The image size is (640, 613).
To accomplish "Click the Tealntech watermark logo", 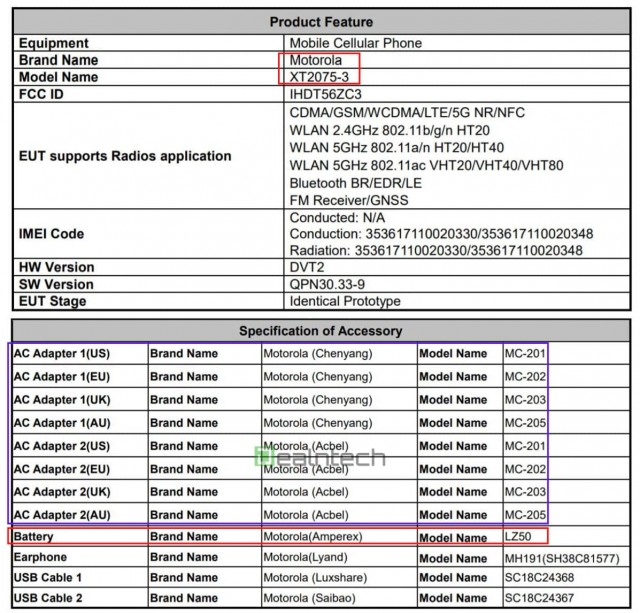I will pyautogui.click(x=320, y=458).
